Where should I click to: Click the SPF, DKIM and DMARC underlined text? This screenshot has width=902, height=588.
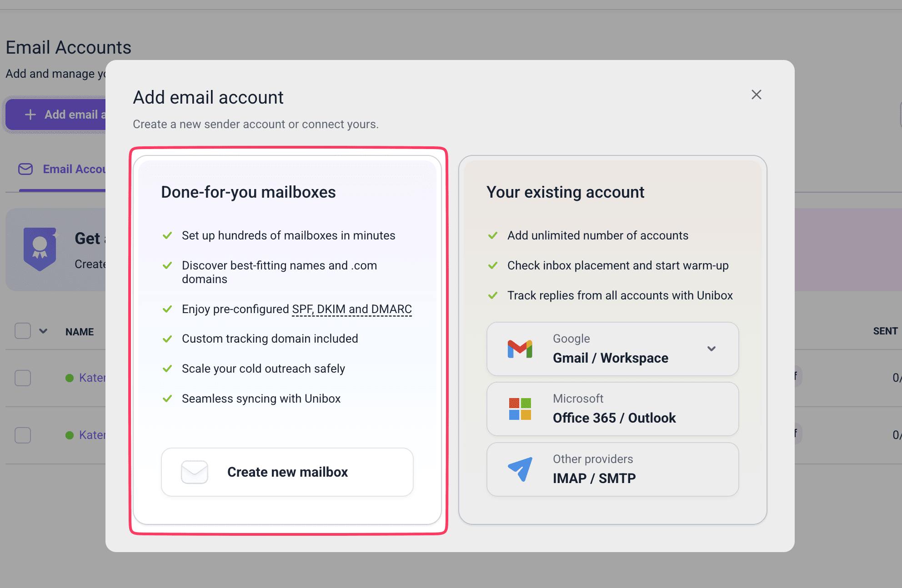[x=351, y=309]
